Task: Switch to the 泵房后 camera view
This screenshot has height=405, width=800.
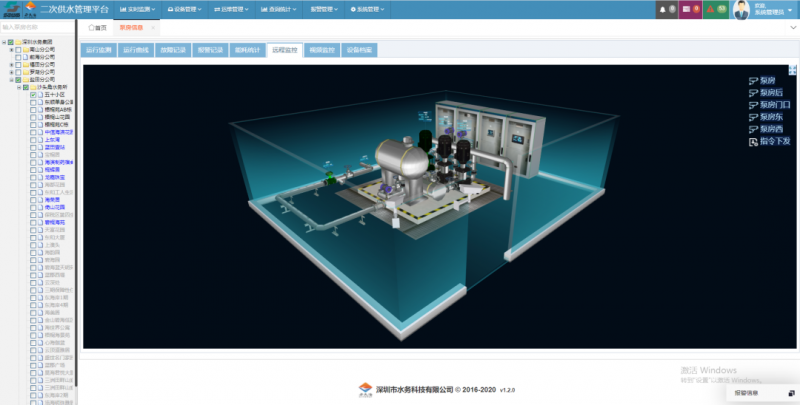Action: pyautogui.click(x=770, y=93)
